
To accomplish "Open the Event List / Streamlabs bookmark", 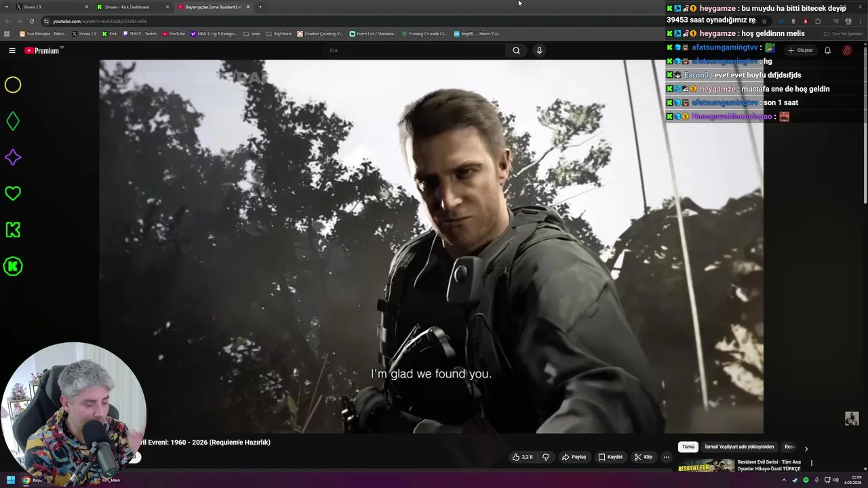I will coord(373,33).
